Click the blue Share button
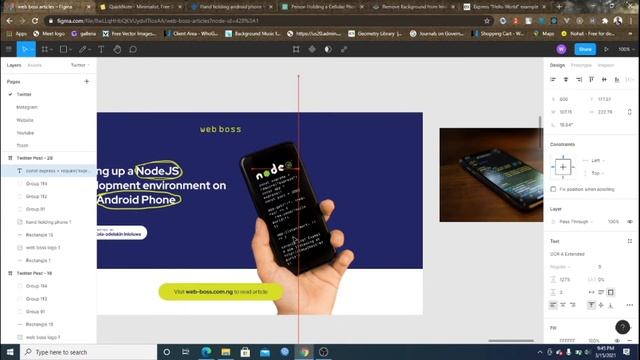Viewport: 640px width, 360px height. pos(585,49)
